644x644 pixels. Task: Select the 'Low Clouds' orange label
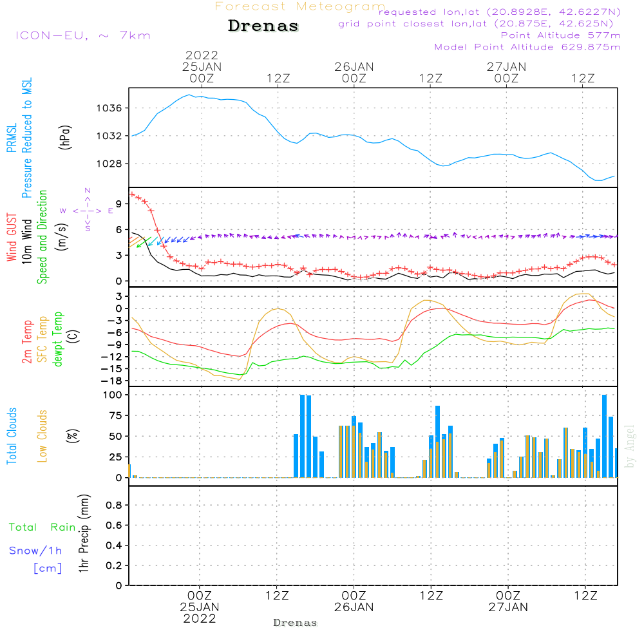point(43,436)
